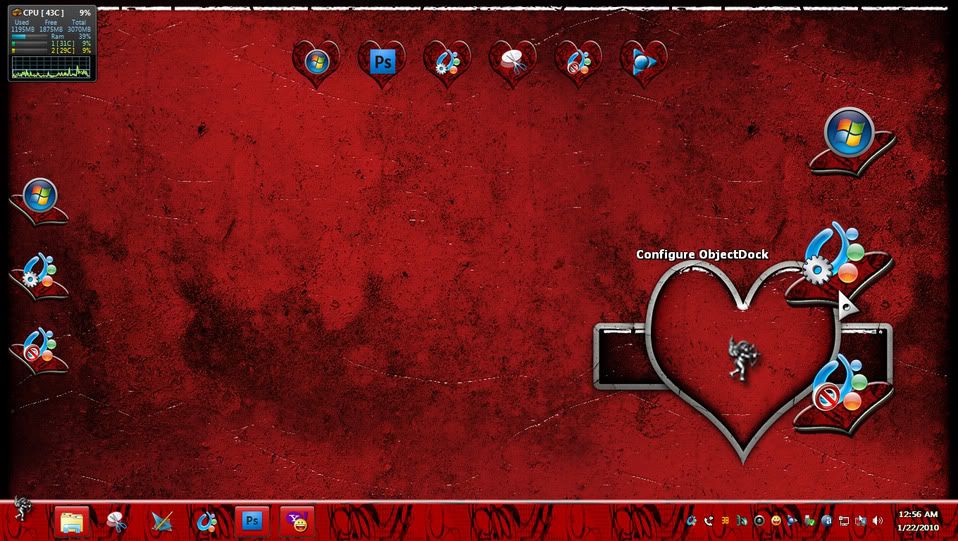Open Snipping Tool scissors on the taskbar
Image resolution: width=958 pixels, height=541 pixels.
[116, 521]
